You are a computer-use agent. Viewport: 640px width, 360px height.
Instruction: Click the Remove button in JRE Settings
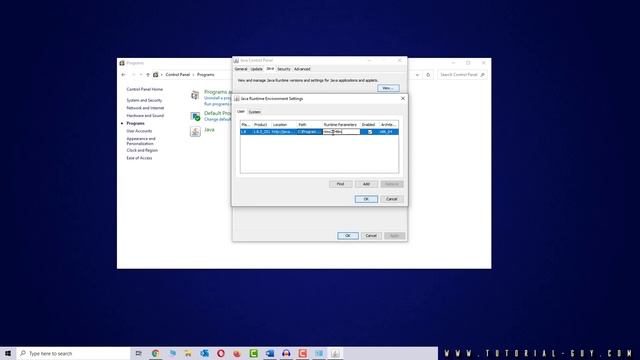pyautogui.click(x=392, y=184)
